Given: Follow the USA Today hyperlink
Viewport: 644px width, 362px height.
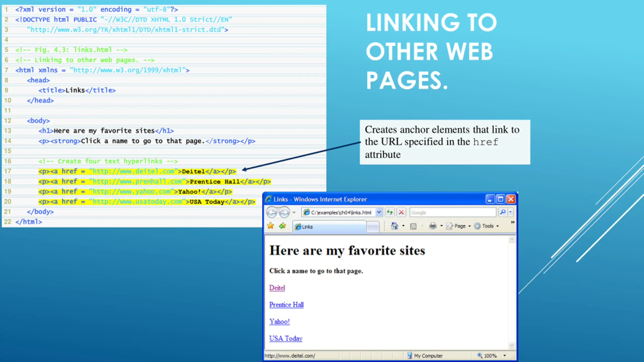Looking at the screenshot, I should point(286,338).
